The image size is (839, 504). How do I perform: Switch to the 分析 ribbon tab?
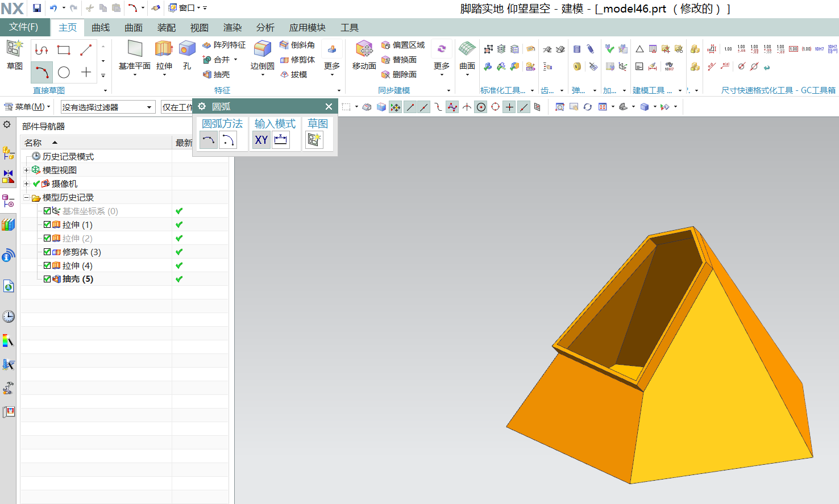(x=265, y=27)
